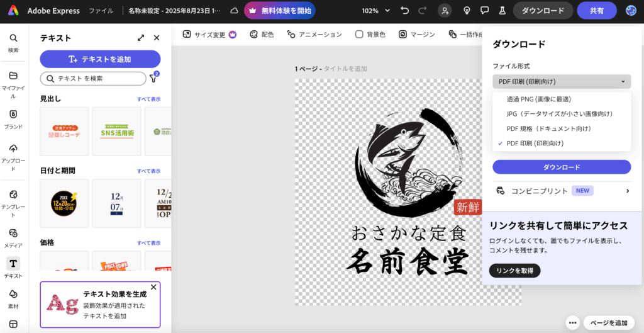Open the 配色 color theme tool
This screenshot has width=644, height=333.
point(262,35)
